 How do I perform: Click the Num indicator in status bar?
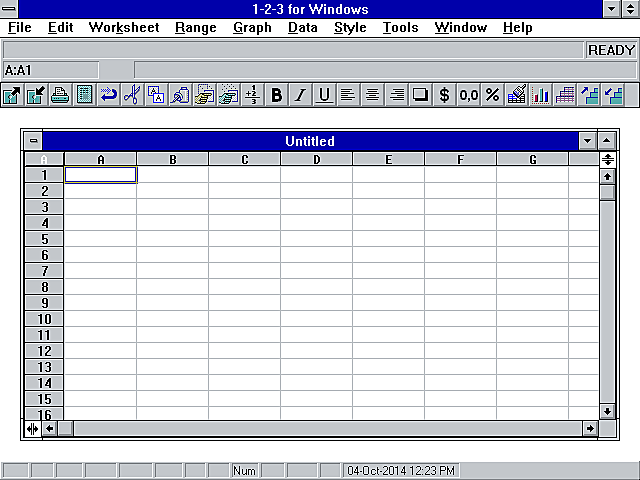(244, 471)
